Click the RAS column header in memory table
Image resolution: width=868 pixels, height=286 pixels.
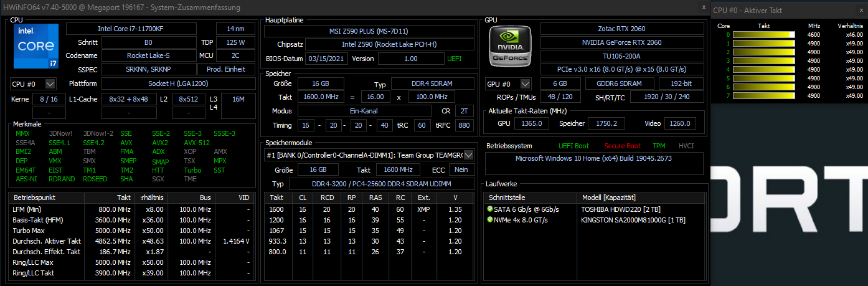coord(377,198)
